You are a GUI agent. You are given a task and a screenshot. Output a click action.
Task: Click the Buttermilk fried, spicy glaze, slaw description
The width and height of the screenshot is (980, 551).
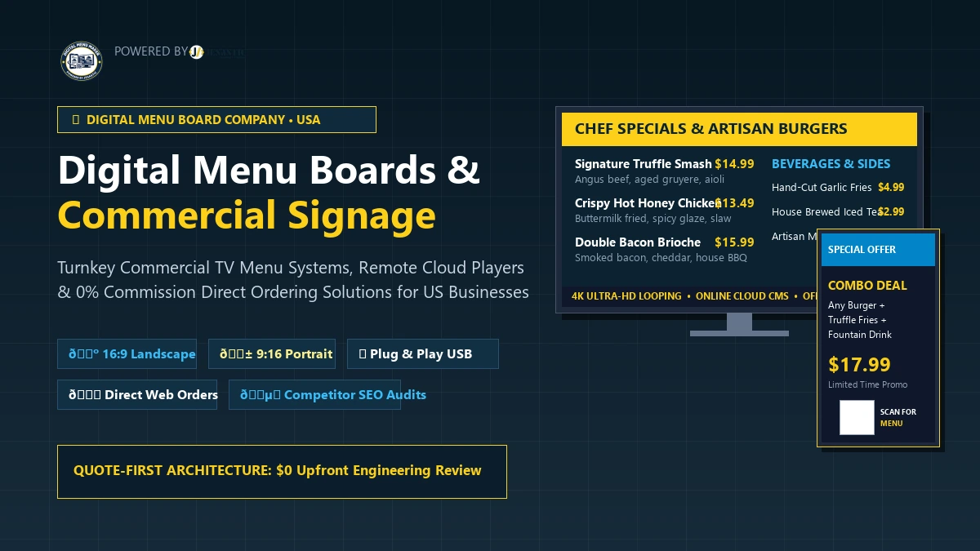653,219
